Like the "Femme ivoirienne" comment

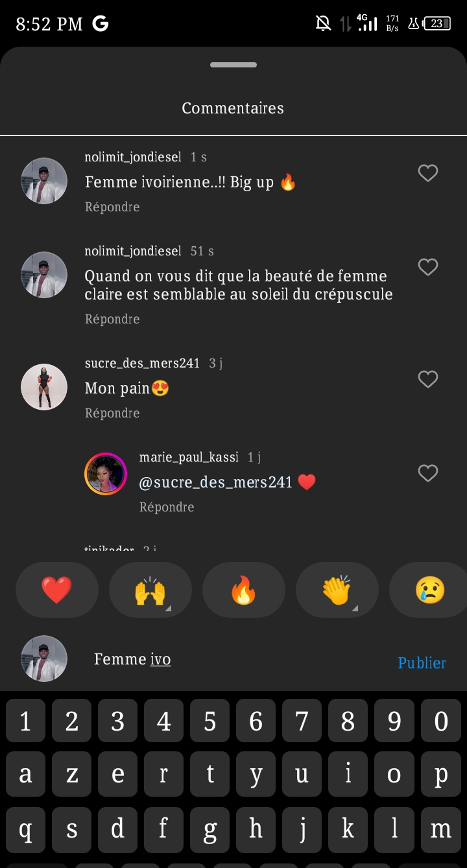(x=428, y=173)
